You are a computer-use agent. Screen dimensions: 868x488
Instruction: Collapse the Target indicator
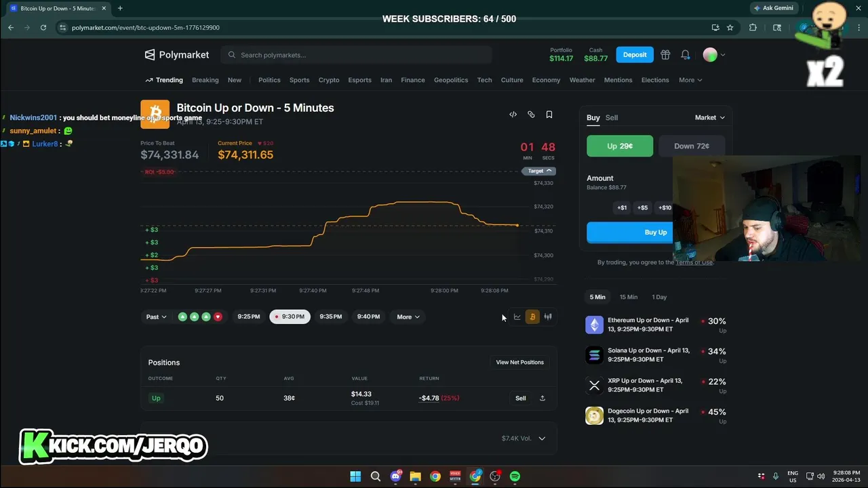coord(540,171)
